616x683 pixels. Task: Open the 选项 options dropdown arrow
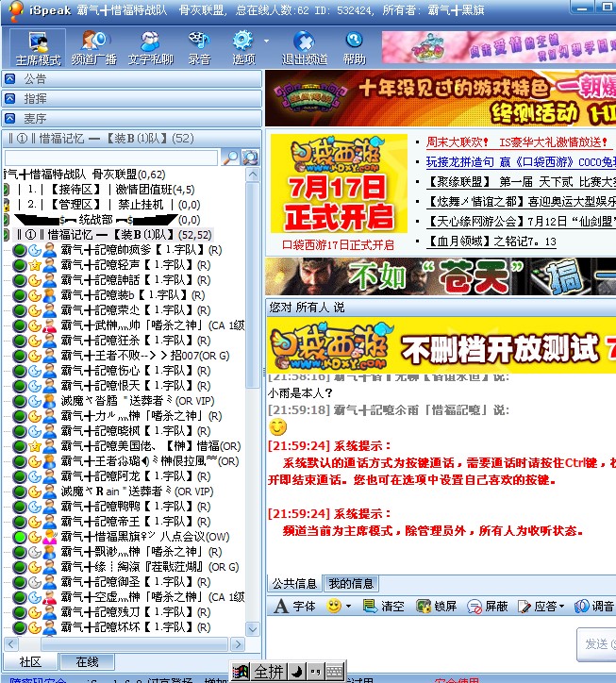pos(266,42)
